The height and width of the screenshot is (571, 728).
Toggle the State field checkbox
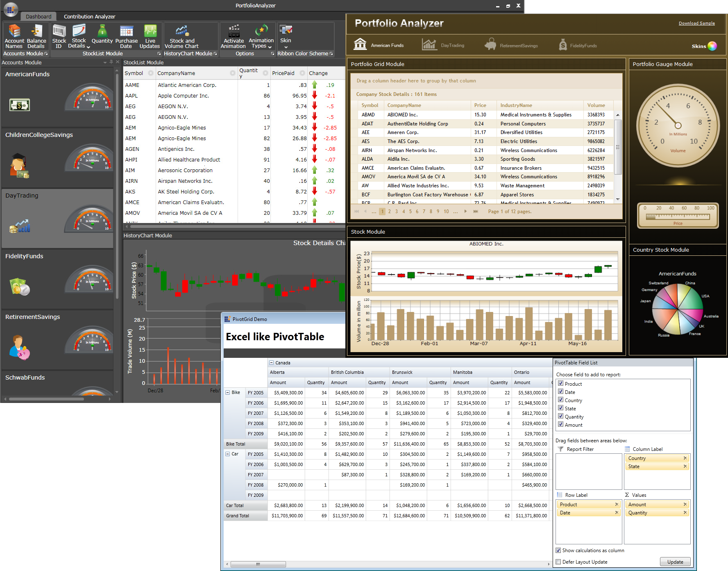click(560, 408)
